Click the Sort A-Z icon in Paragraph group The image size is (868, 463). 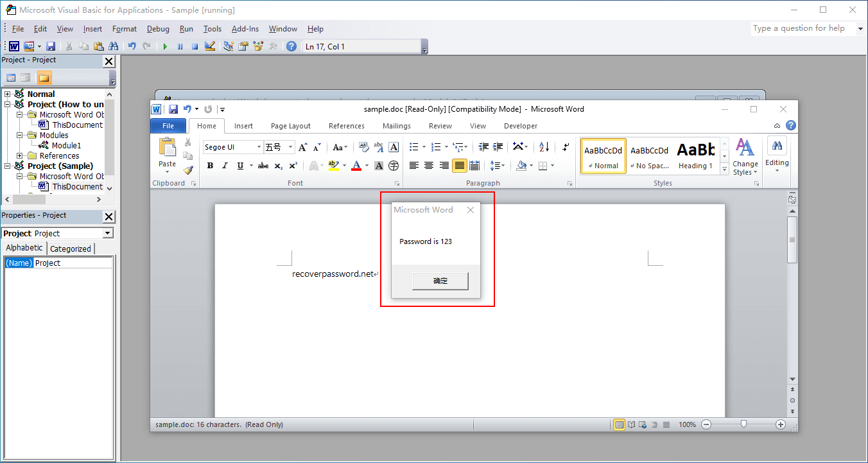tap(544, 147)
